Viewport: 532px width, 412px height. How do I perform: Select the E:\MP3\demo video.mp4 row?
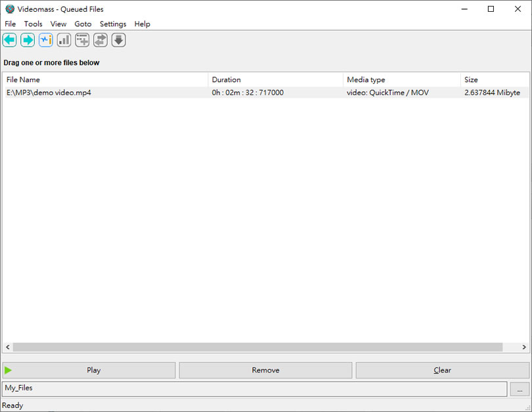pyautogui.click(x=265, y=93)
